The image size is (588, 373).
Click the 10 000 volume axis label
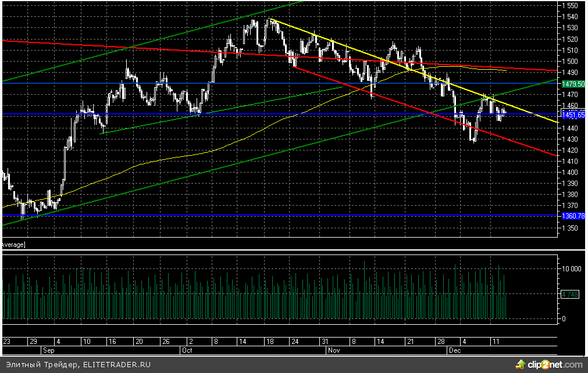pyautogui.click(x=571, y=270)
